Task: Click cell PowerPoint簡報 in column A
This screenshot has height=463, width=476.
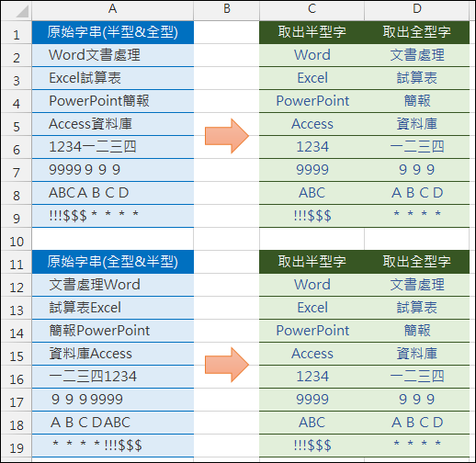Action: point(113,101)
